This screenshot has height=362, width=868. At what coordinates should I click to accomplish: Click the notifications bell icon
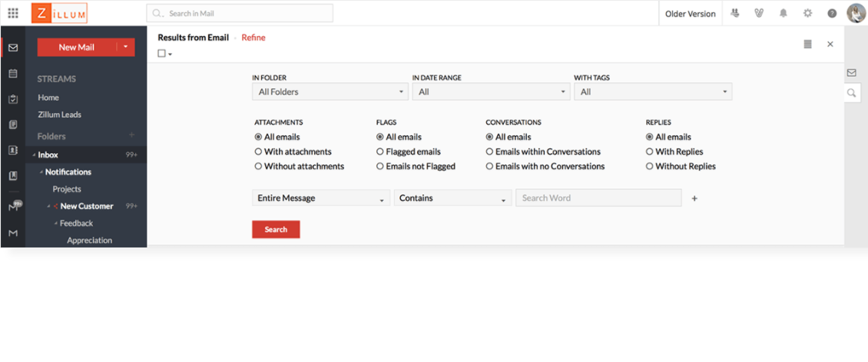[784, 13]
